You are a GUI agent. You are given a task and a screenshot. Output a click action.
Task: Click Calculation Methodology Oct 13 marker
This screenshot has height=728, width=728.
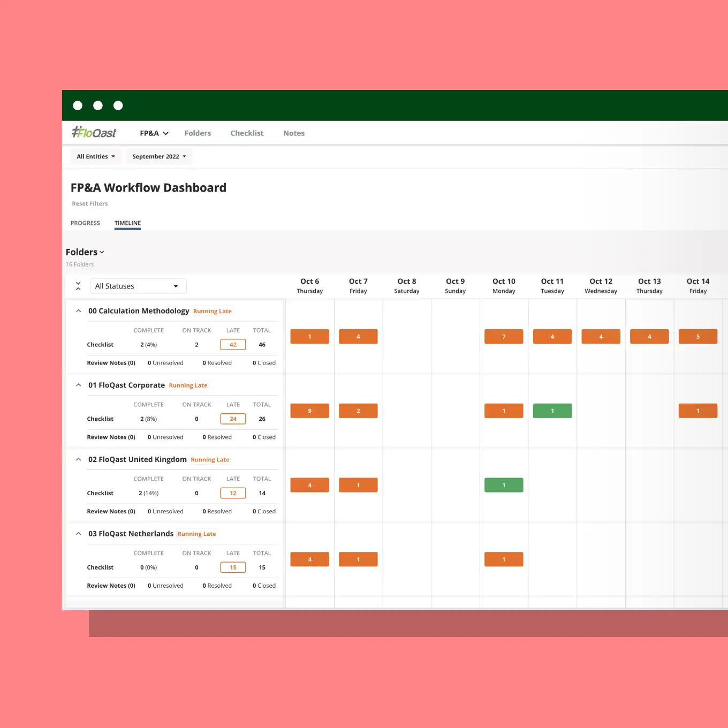[649, 337]
